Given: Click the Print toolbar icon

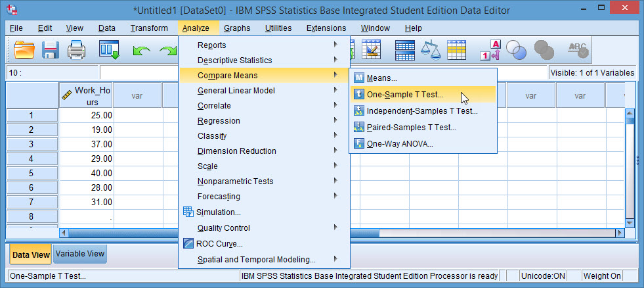Looking at the screenshot, I should (76, 50).
